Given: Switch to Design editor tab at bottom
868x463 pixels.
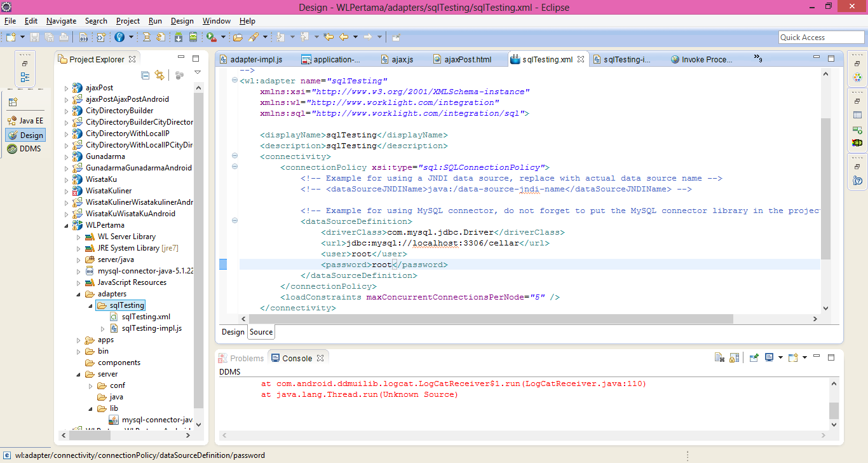Looking at the screenshot, I should pyautogui.click(x=233, y=332).
